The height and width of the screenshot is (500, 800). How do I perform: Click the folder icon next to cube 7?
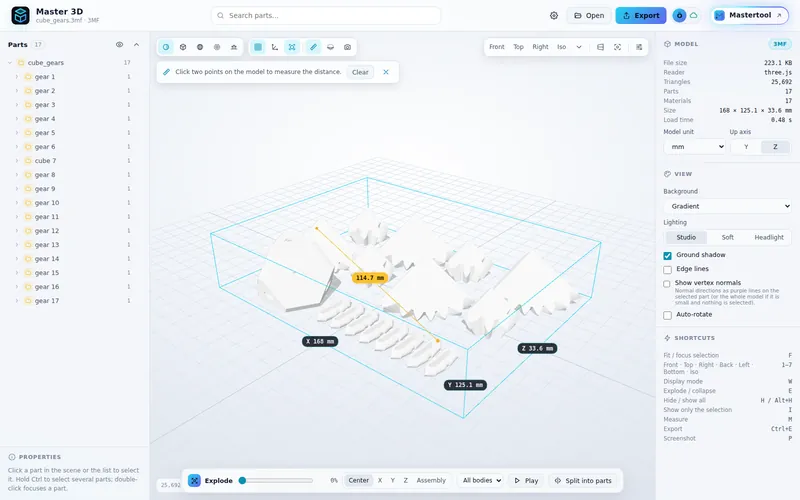tap(29, 161)
